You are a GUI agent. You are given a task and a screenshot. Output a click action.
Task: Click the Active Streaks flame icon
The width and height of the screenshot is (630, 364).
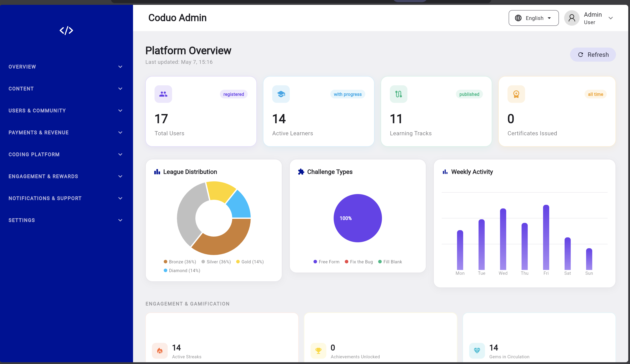(160, 351)
